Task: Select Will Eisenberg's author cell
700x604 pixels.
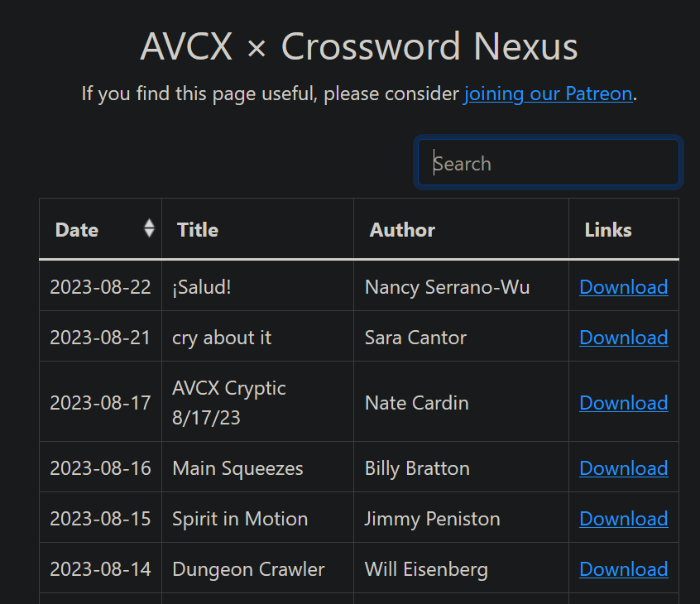Action: [426, 569]
